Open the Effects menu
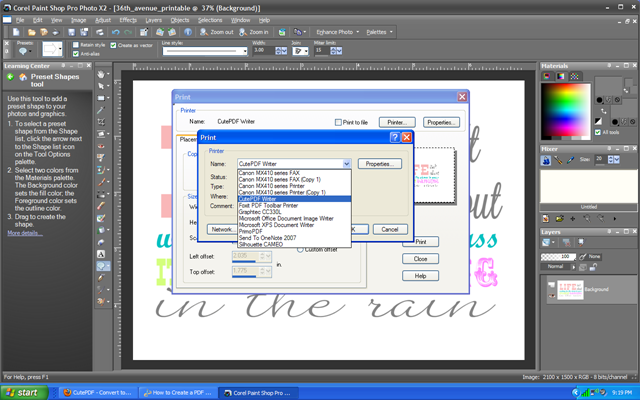Viewport: 640px width, 400px height. click(x=128, y=20)
